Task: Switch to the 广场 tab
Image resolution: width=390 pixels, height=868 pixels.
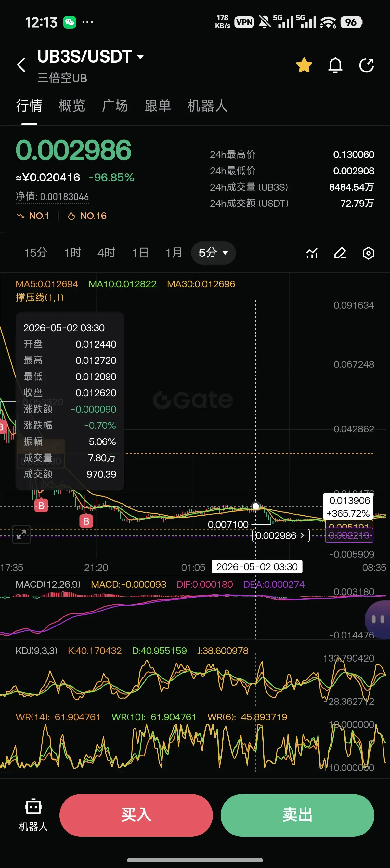Action: 115,106
